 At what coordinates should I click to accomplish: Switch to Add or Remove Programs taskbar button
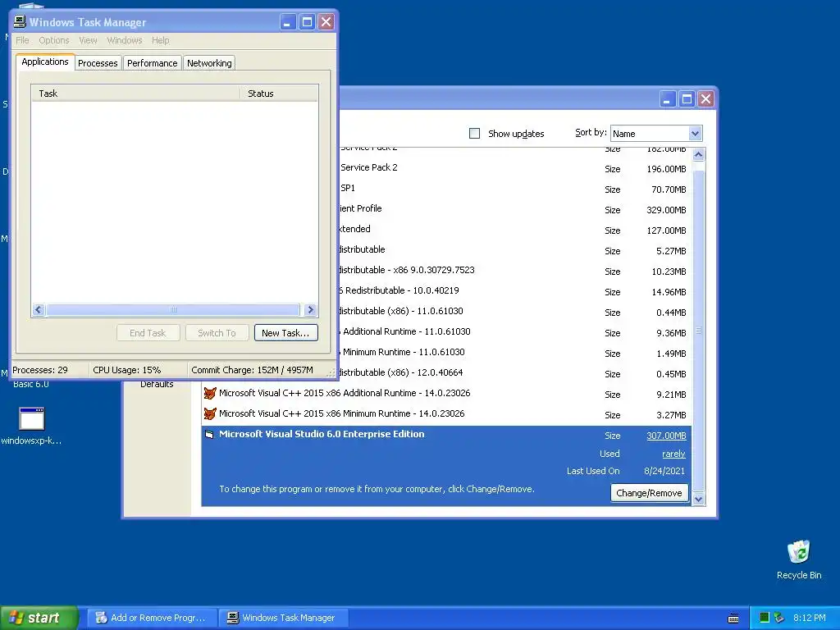(x=153, y=618)
